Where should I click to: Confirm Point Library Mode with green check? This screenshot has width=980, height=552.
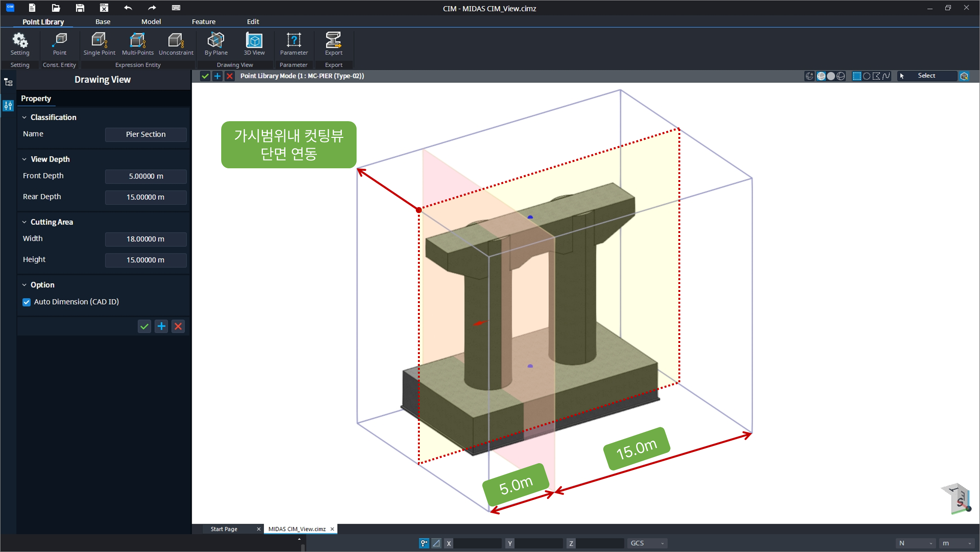(x=205, y=76)
